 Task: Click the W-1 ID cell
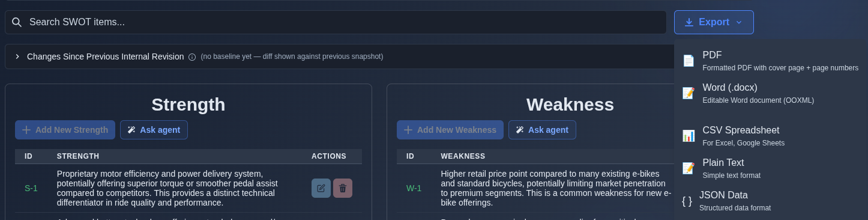coord(414,188)
